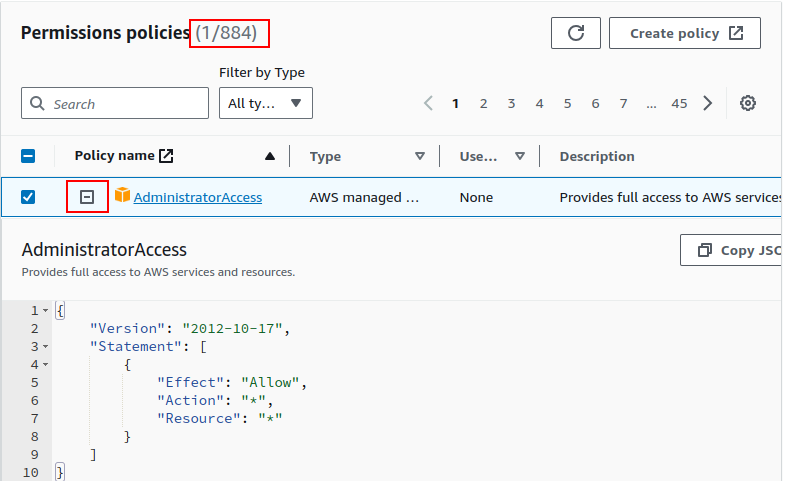Click the Type column sort arrow

[x=420, y=156]
